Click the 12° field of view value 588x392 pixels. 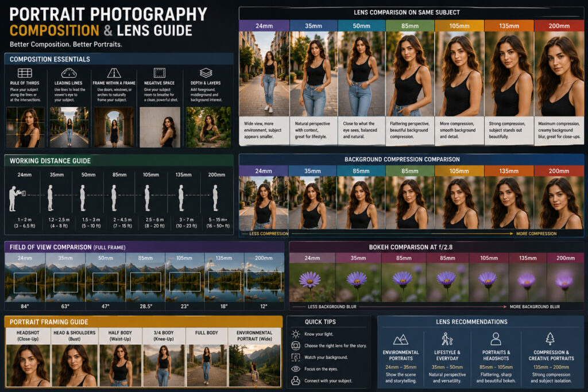tap(264, 306)
